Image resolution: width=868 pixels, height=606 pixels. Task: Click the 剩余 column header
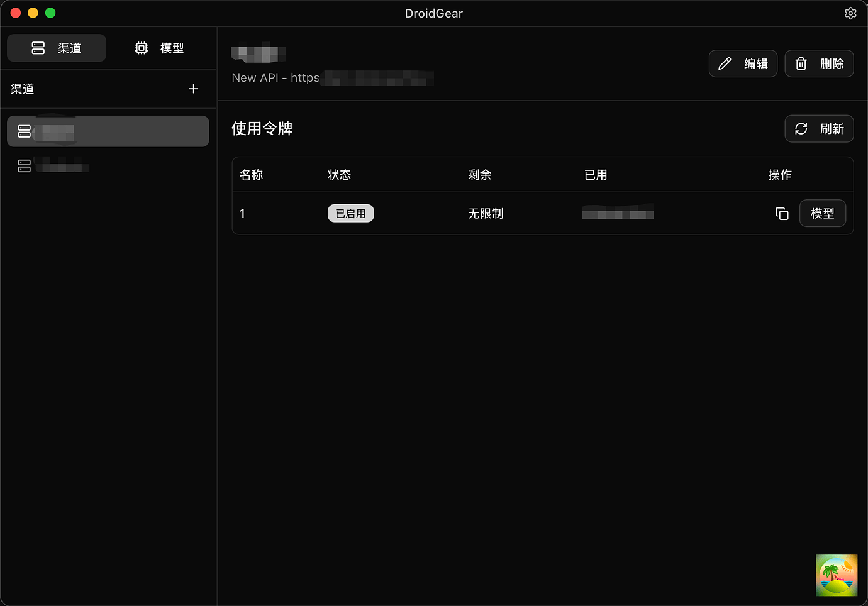click(x=479, y=175)
